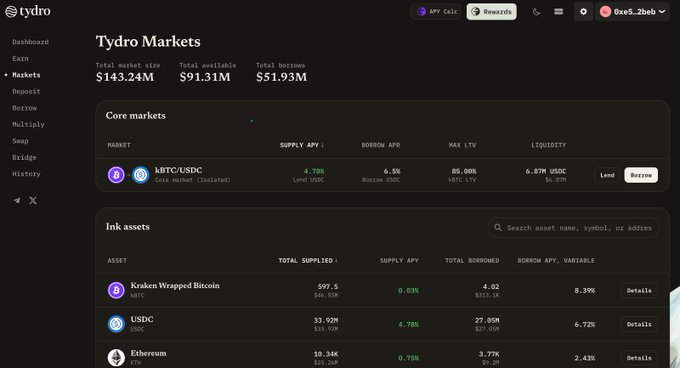Open the kBTC/USDC market name
Screen dimensions: 680x368
pyautogui.click(x=178, y=170)
